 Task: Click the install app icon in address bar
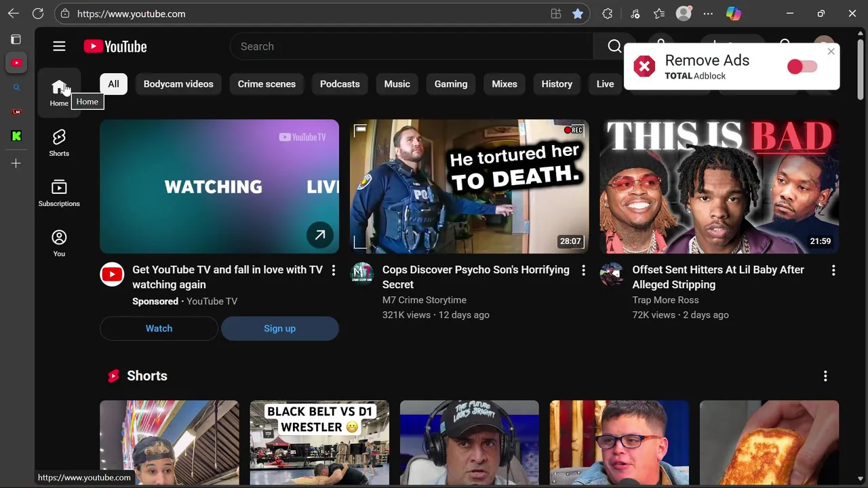[x=556, y=14]
